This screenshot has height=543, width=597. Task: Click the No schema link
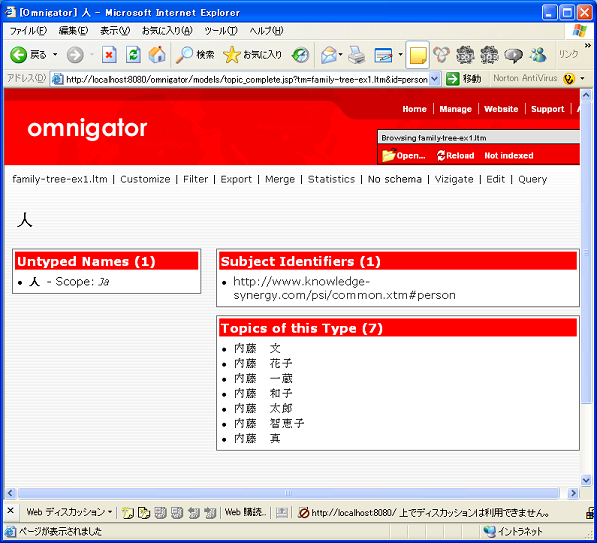tap(394, 179)
